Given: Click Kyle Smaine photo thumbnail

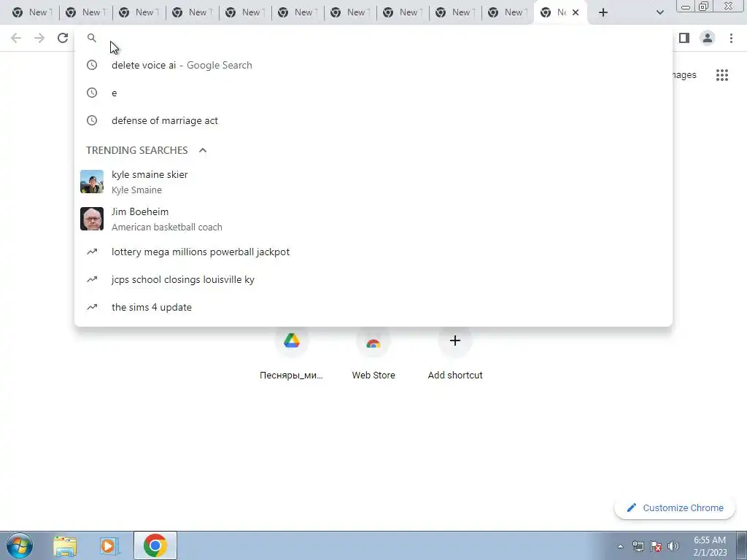Looking at the screenshot, I should [92, 182].
